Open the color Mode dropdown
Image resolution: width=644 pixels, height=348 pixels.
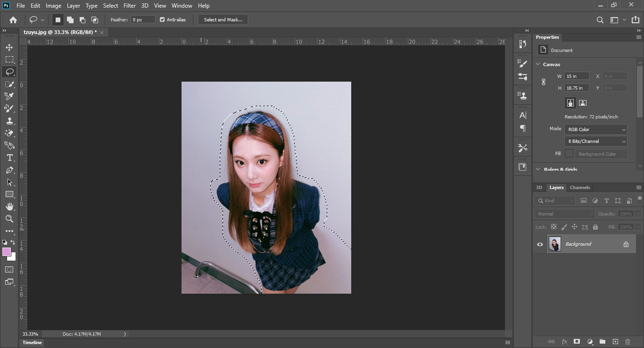click(x=596, y=129)
